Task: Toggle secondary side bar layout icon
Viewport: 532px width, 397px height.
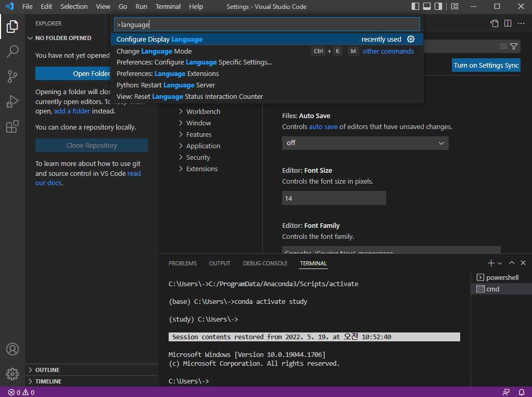Action: click(438, 6)
